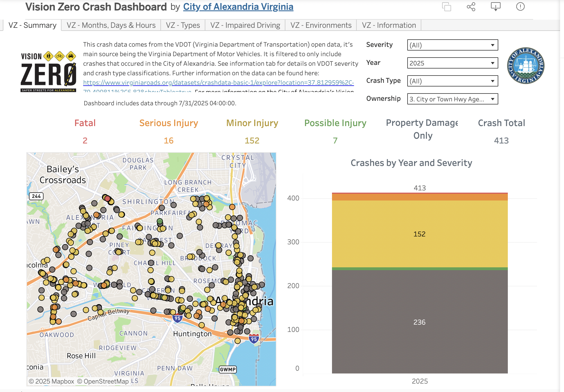The height and width of the screenshot is (392, 564).
Task: Open the Severity filter dropdown
Action: (x=452, y=45)
